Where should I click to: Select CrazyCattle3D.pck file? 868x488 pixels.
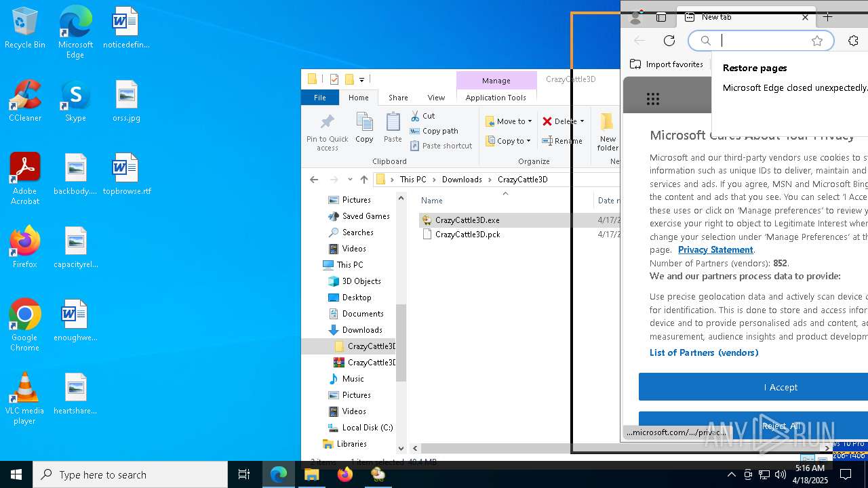[467, 235]
